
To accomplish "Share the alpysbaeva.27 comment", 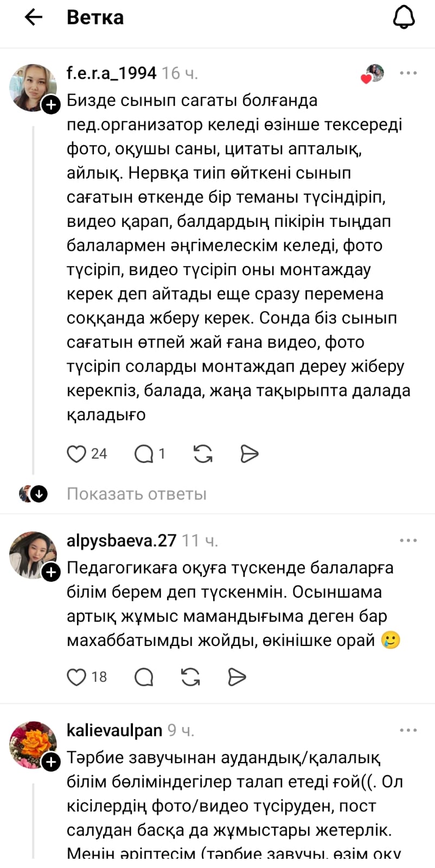I will [x=236, y=677].
